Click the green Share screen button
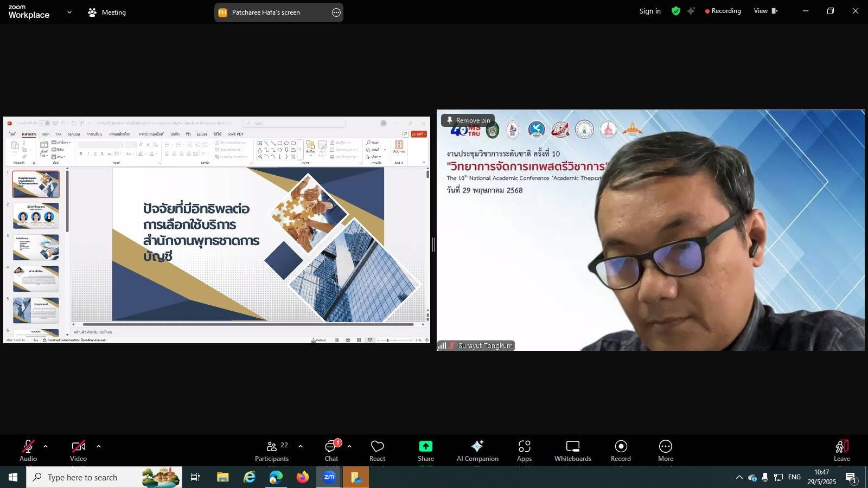This screenshot has height=488, width=868. pyautogui.click(x=425, y=451)
